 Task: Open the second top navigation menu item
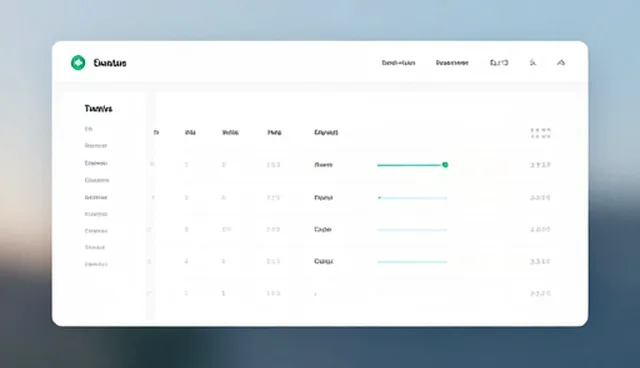[x=452, y=63]
